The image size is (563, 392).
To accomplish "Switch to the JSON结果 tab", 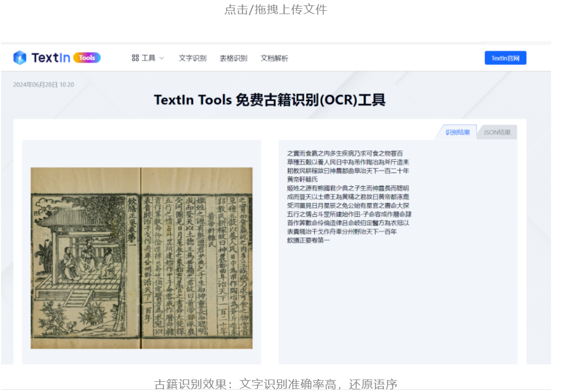I will click(x=497, y=132).
